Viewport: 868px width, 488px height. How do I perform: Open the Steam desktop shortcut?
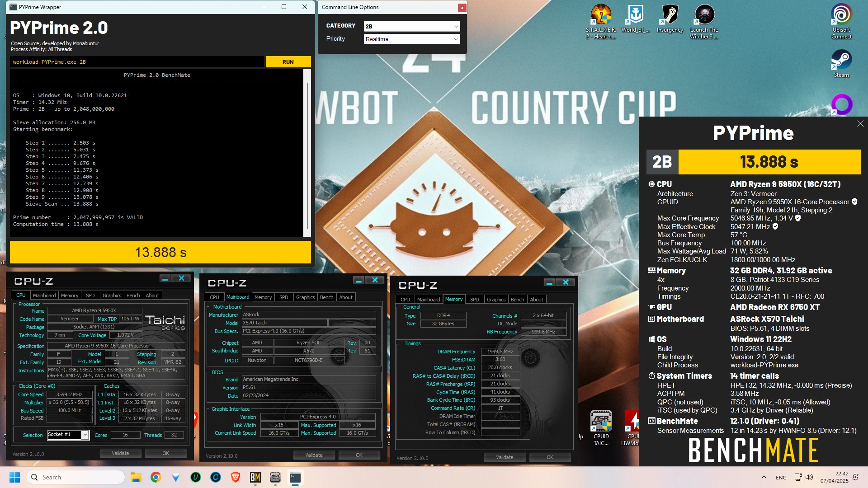[x=841, y=63]
